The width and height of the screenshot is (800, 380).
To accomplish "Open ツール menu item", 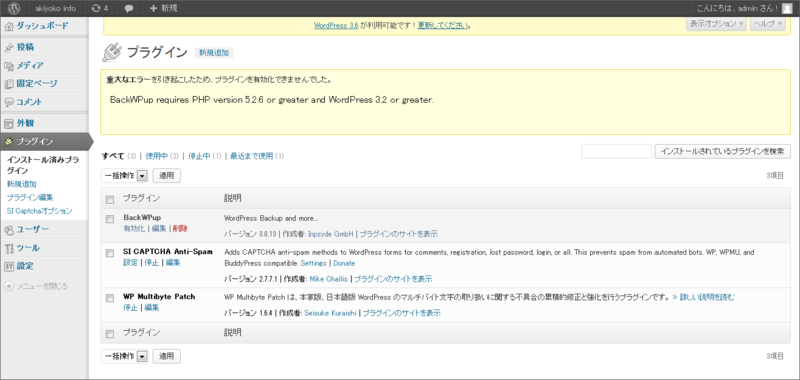I will (x=28, y=248).
